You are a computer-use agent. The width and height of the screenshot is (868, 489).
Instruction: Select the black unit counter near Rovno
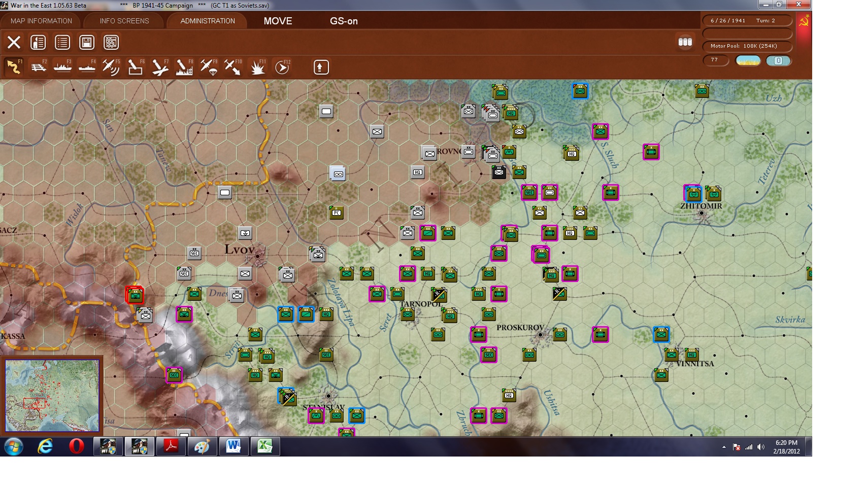[499, 172]
